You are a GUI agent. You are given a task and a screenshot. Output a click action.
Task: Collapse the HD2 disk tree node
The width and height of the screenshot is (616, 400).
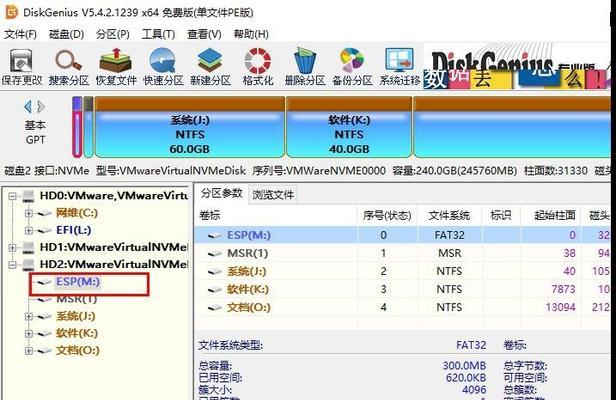click(13, 264)
